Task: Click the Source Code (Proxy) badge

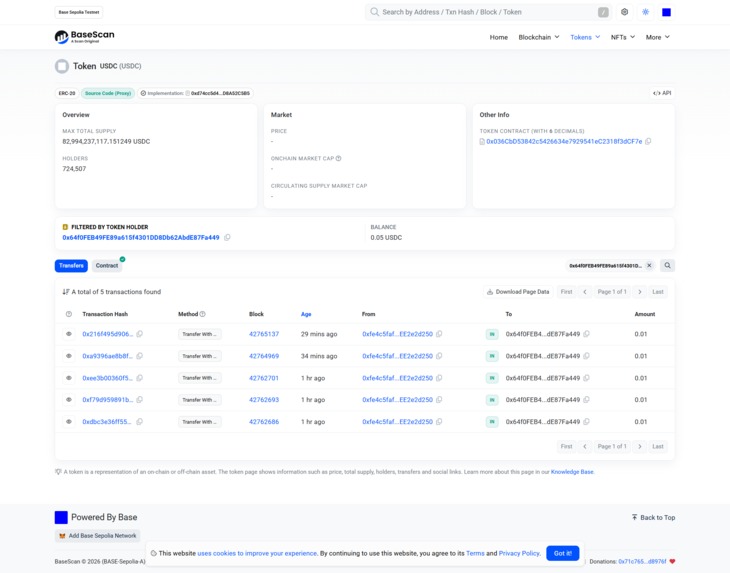Action: click(x=108, y=93)
